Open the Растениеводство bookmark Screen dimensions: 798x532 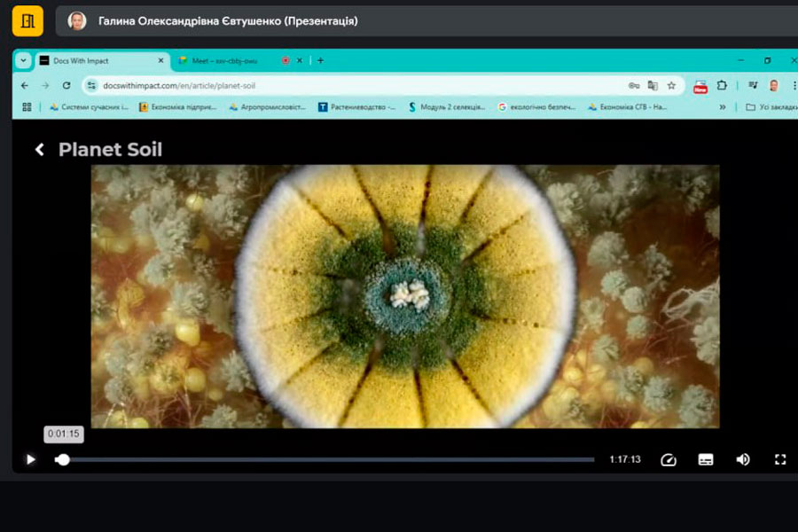(356, 107)
